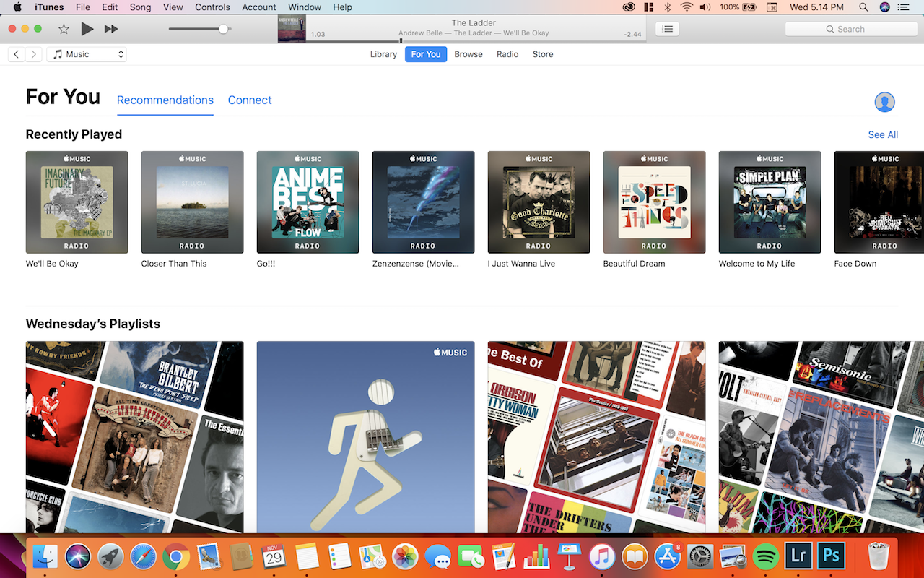
Task: Click the Creative Cloud menu bar icon
Action: click(x=629, y=7)
